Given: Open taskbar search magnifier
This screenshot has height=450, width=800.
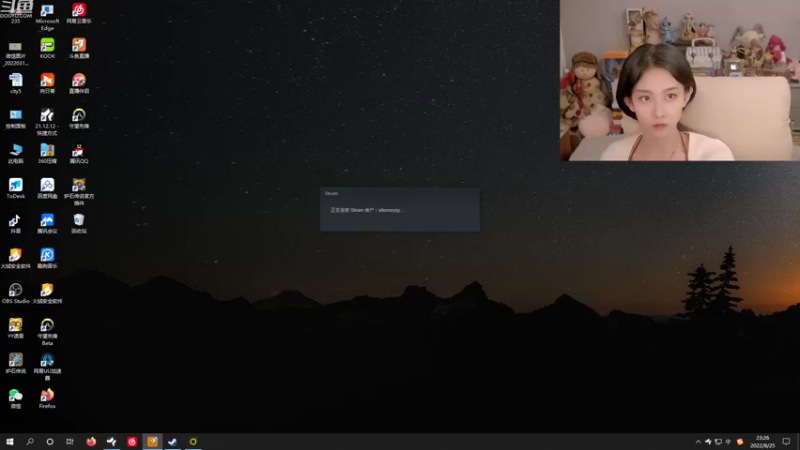Looking at the screenshot, I should tap(30, 442).
